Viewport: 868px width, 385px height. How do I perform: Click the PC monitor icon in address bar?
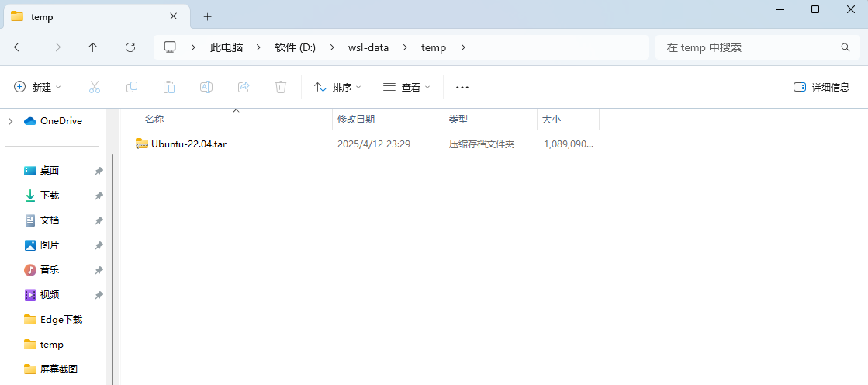tap(170, 47)
